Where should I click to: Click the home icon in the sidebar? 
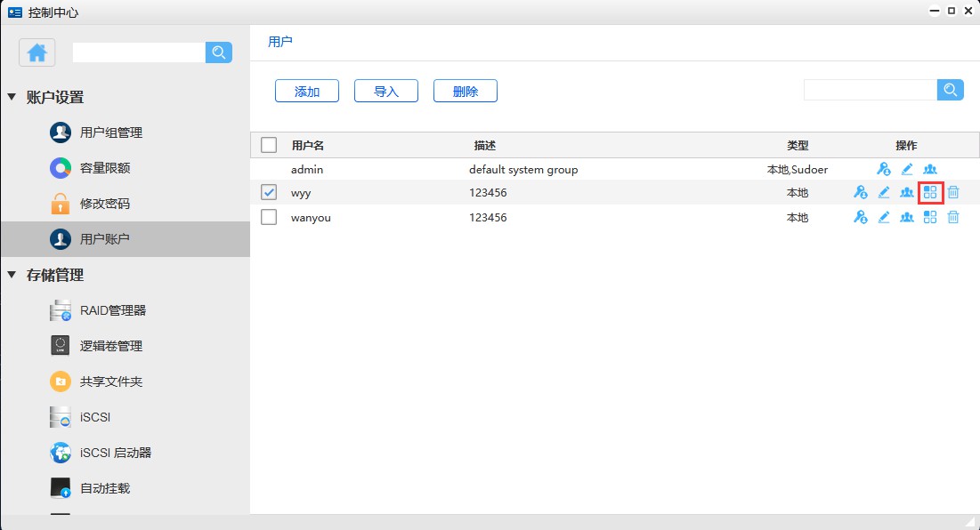click(37, 52)
